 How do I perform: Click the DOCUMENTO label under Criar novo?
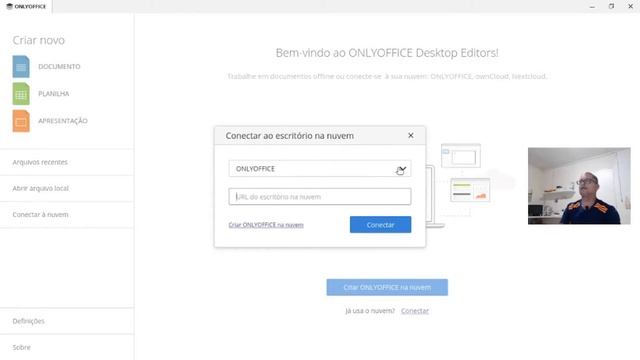(x=59, y=67)
